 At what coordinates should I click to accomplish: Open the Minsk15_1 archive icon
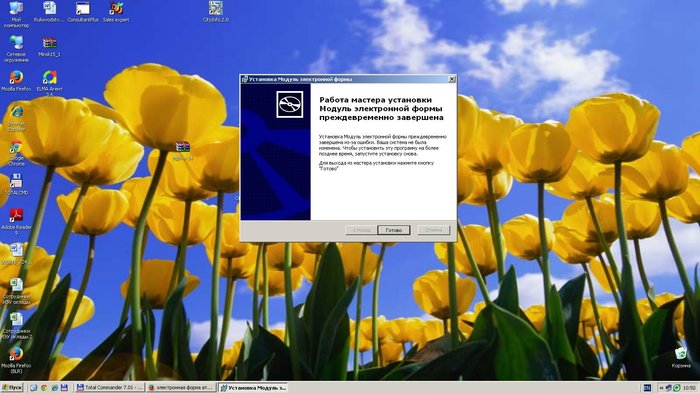tap(50, 46)
